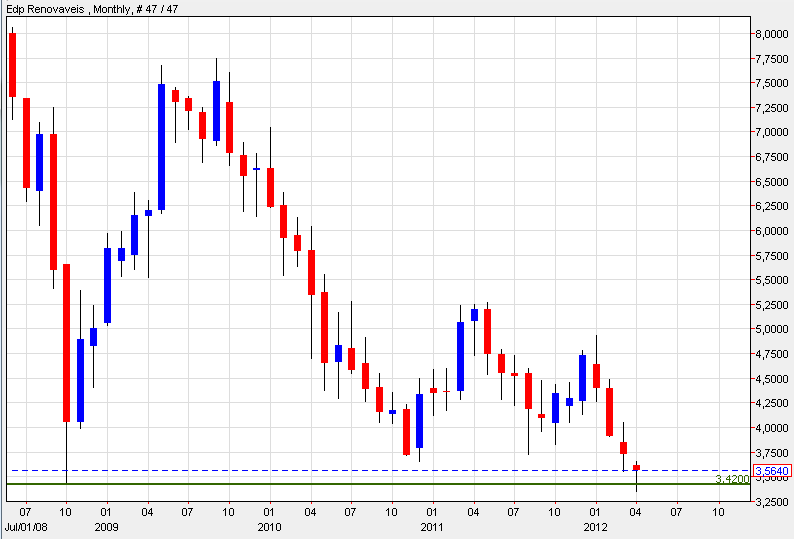The image size is (794, 539).
Task: Click the 7,0000 price axis label
Action: pyautogui.click(x=772, y=132)
